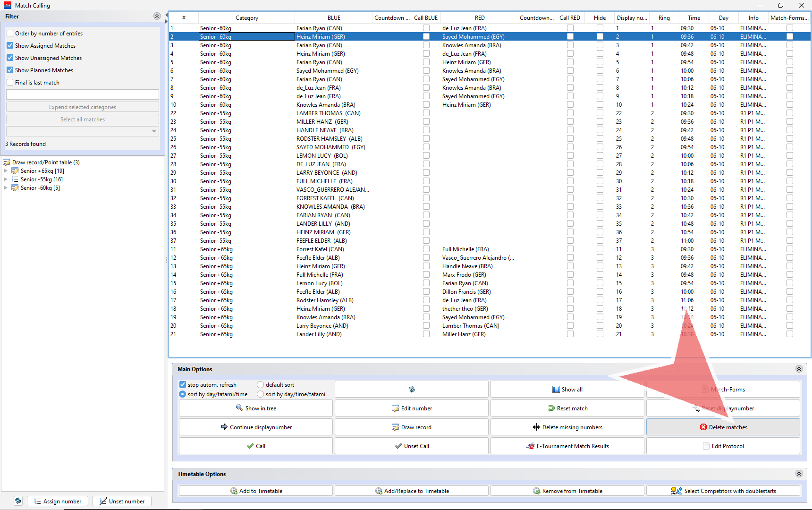
Task: Click the refresh icon button in Main Options
Action: click(x=411, y=389)
